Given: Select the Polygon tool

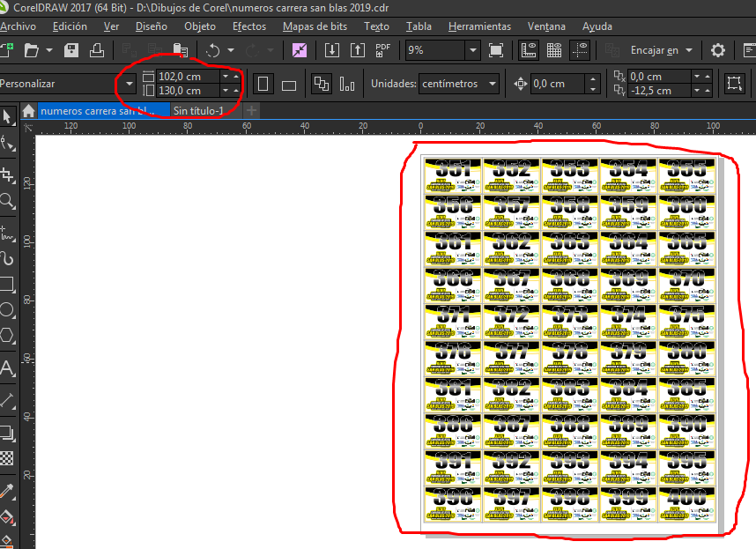Looking at the screenshot, I should pyautogui.click(x=7, y=335).
